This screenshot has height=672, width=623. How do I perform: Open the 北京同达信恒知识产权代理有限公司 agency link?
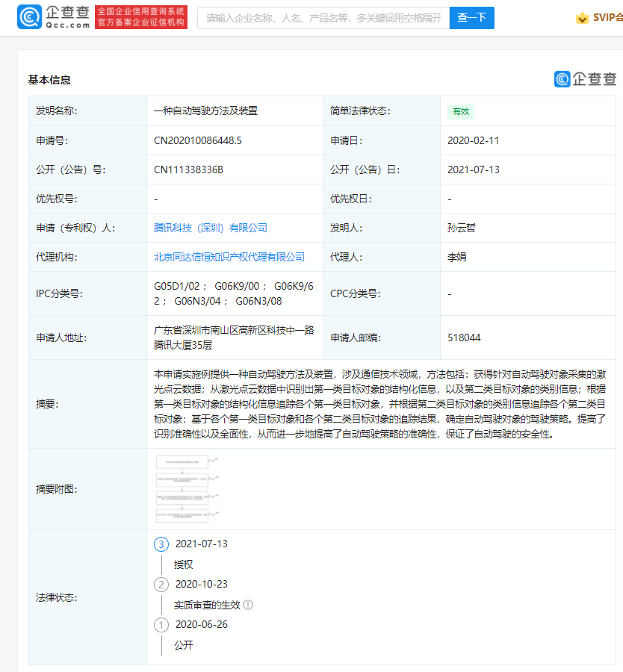point(229,257)
